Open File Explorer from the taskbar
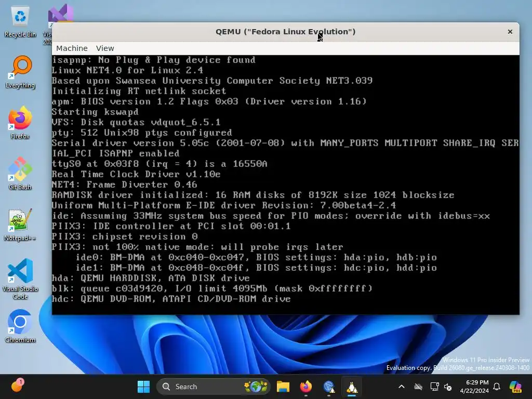The height and width of the screenshot is (399, 532). pos(283,387)
